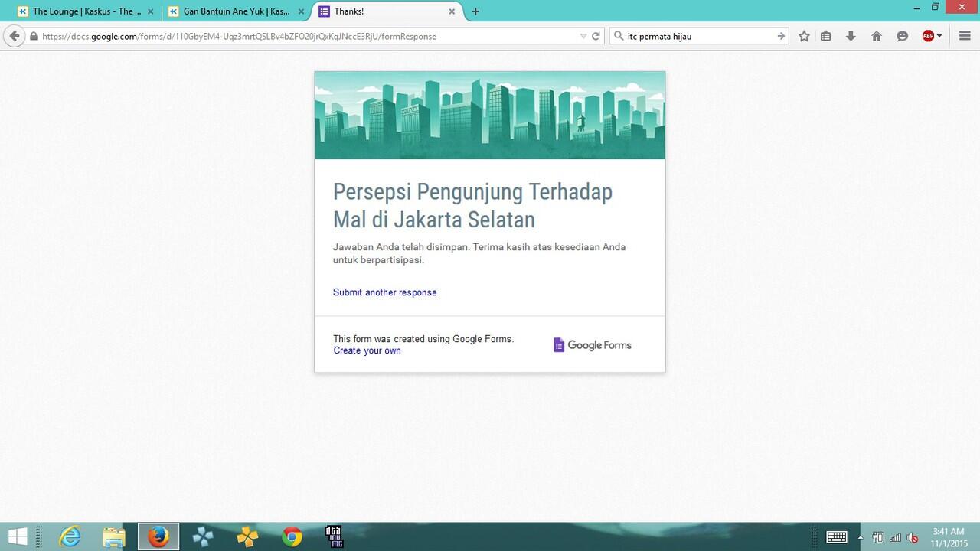Expand hidden icons with the tray chevron
This screenshot has height=551, width=980.
861,537
